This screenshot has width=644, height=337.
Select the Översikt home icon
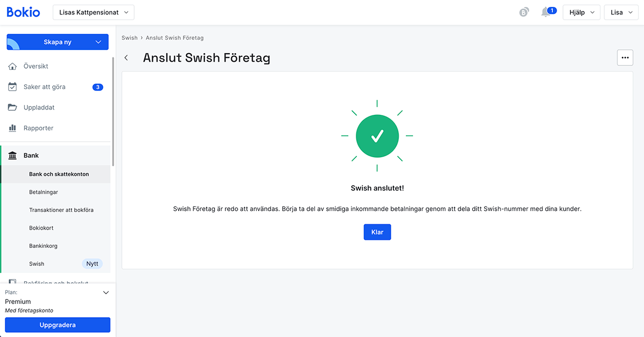(x=12, y=66)
